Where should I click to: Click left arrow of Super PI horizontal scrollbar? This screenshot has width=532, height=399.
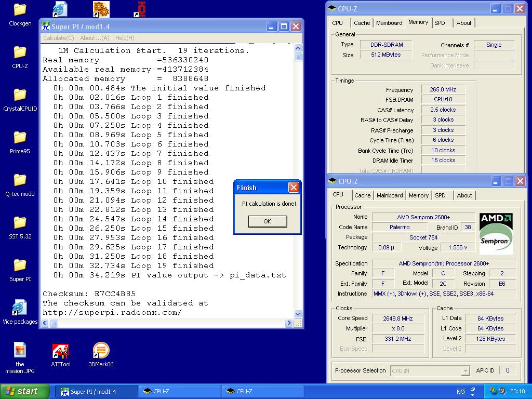pos(45,323)
